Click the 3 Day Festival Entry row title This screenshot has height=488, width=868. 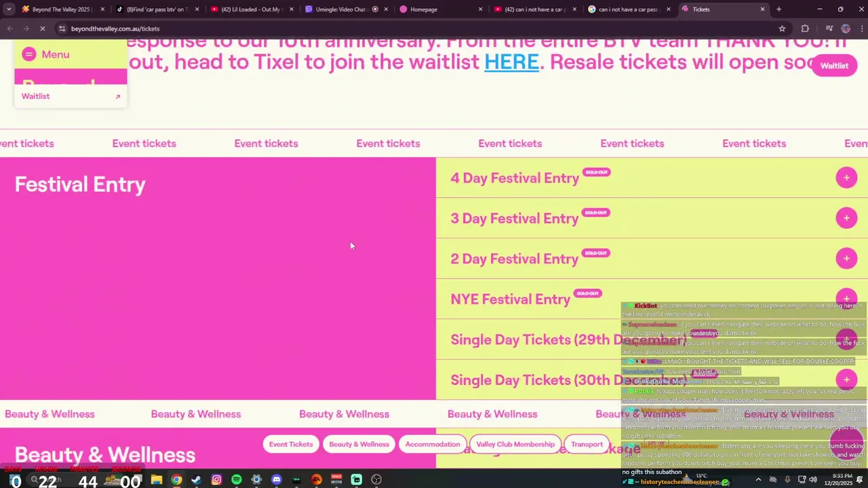(515, 218)
